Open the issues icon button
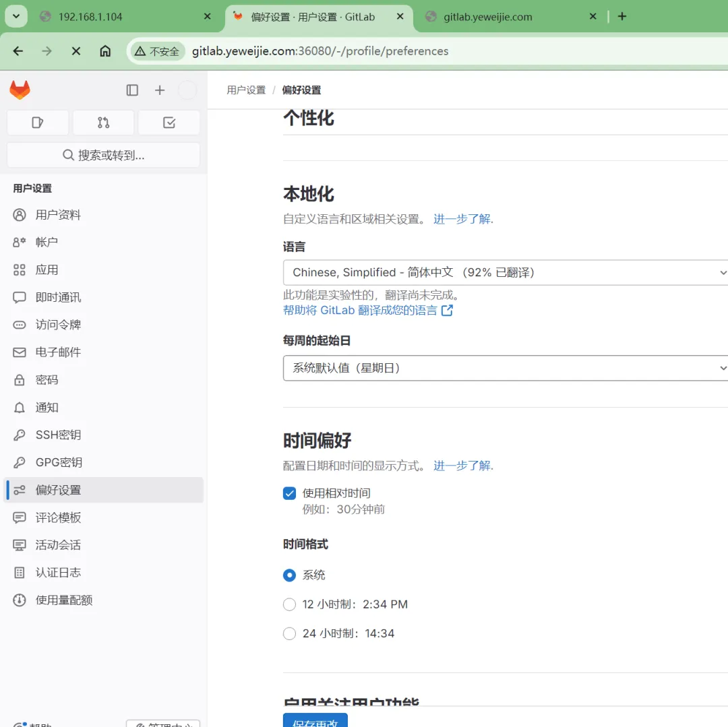The height and width of the screenshot is (727, 728). 38,123
